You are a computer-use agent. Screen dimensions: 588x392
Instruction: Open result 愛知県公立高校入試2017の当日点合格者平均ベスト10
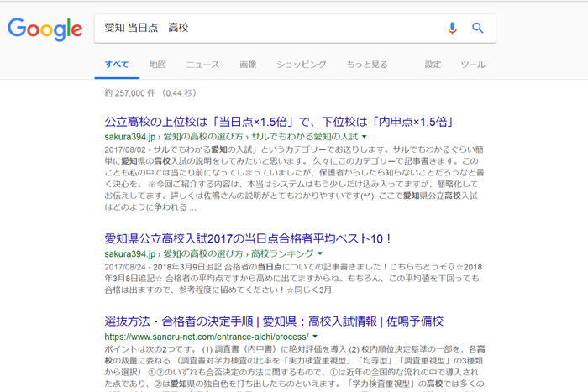[x=249, y=238]
